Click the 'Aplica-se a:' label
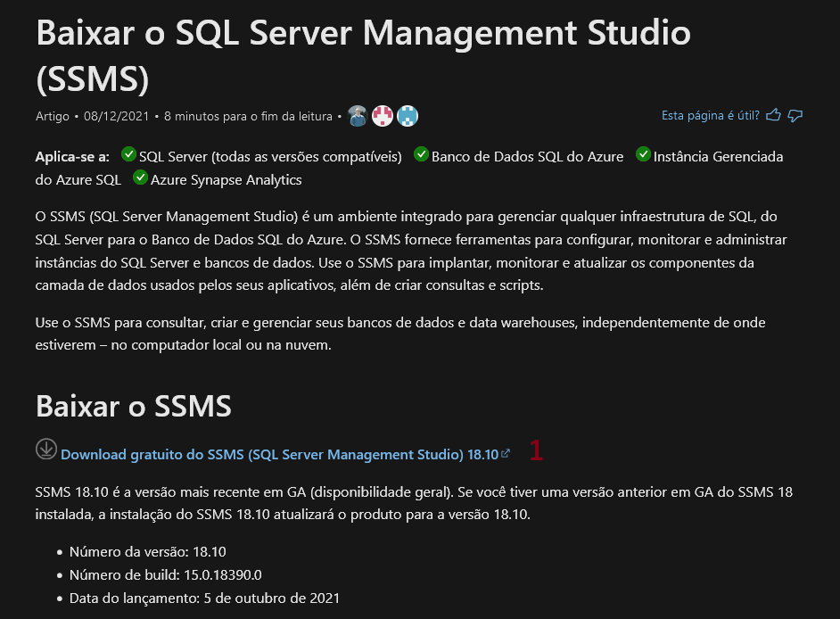Viewport: 840px width, 619px height. pyautogui.click(x=72, y=156)
